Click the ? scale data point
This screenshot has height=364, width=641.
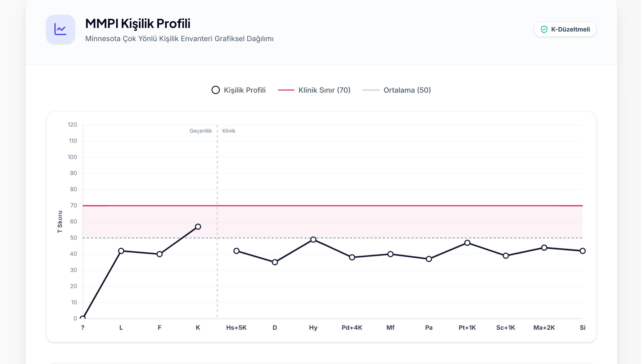(x=83, y=318)
